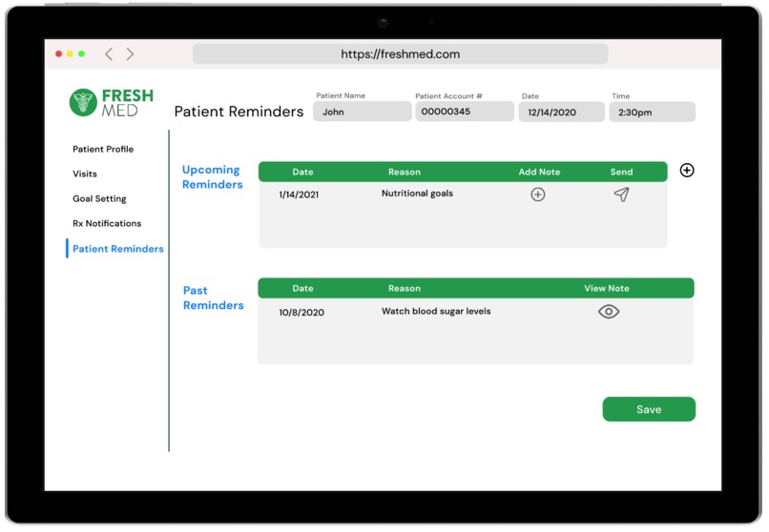Click Reason header in Upcoming Reminders table

click(405, 172)
